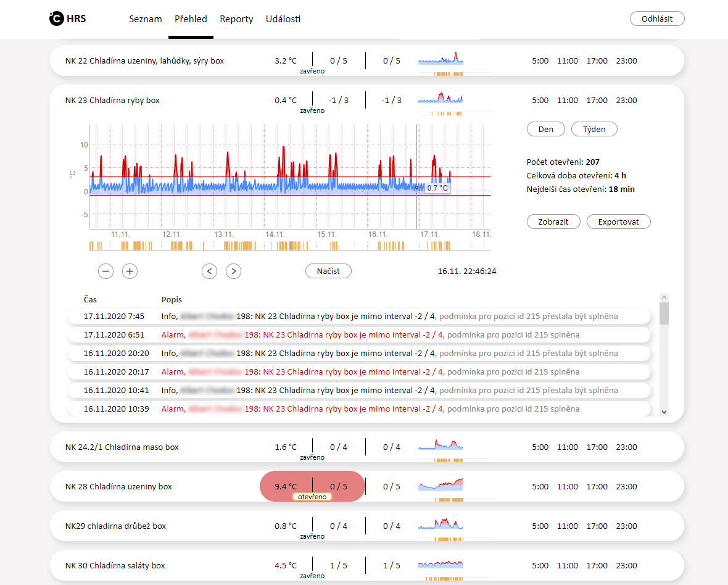Select the Přehled tab

(x=191, y=19)
